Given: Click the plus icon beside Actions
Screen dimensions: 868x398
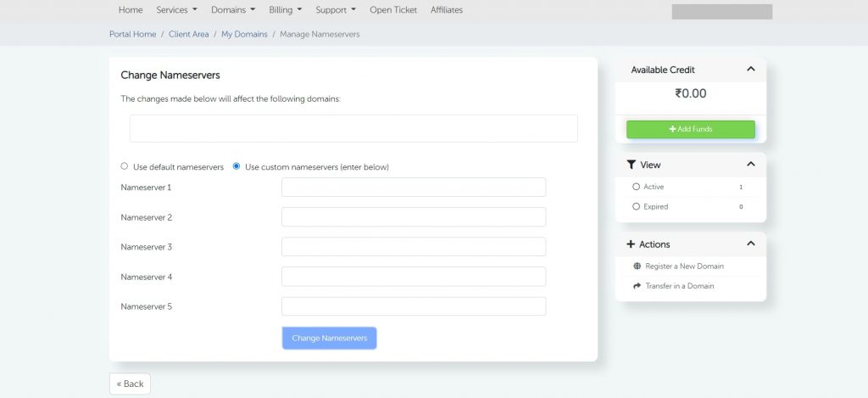Looking at the screenshot, I should pyautogui.click(x=631, y=244).
